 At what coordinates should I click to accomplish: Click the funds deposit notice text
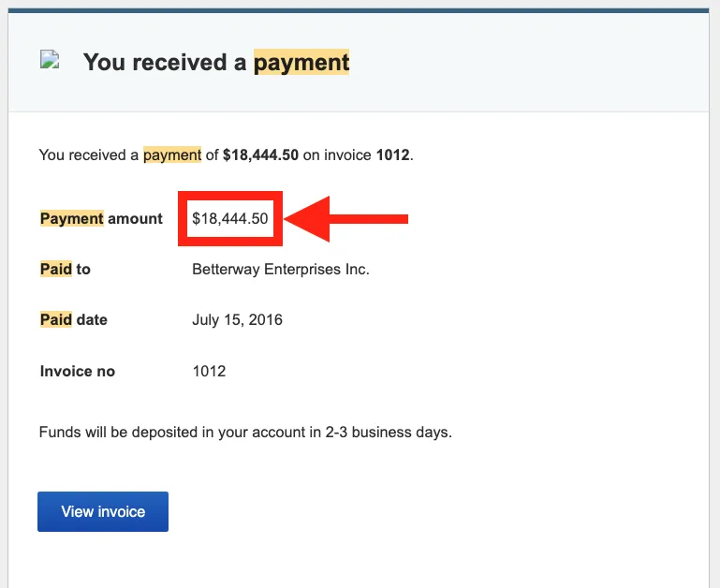(x=245, y=433)
